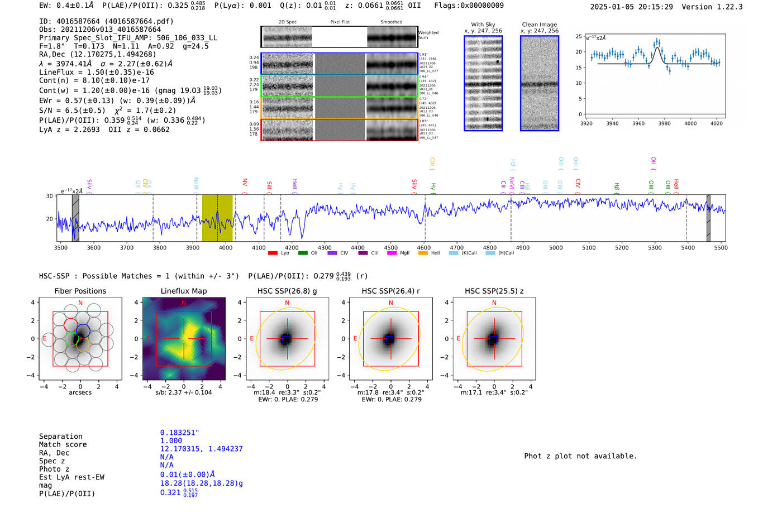Image resolution: width=782 pixels, height=532 pixels.
Task: Click the blue fiber circle in Fiber Positions
Action: tap(83, 330)
